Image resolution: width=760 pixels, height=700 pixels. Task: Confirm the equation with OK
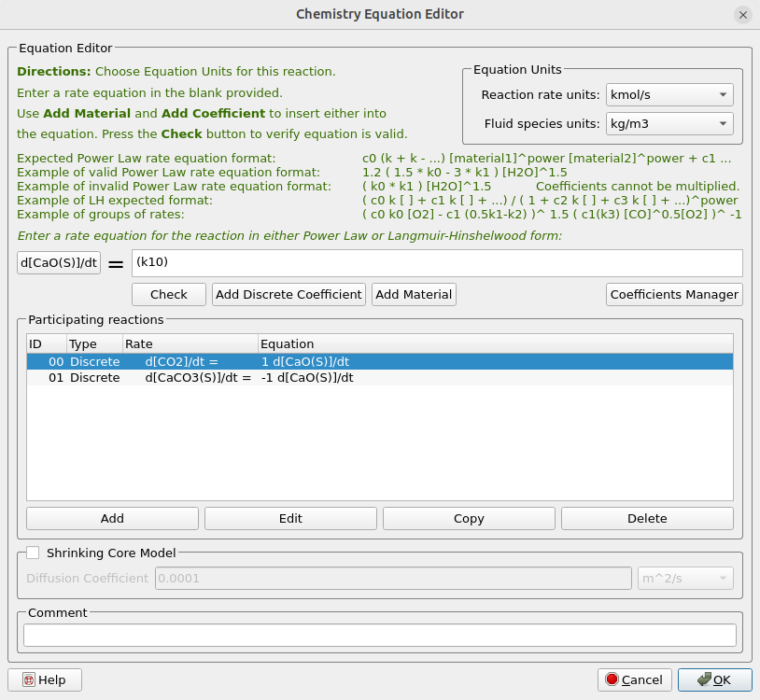[714, 679]
